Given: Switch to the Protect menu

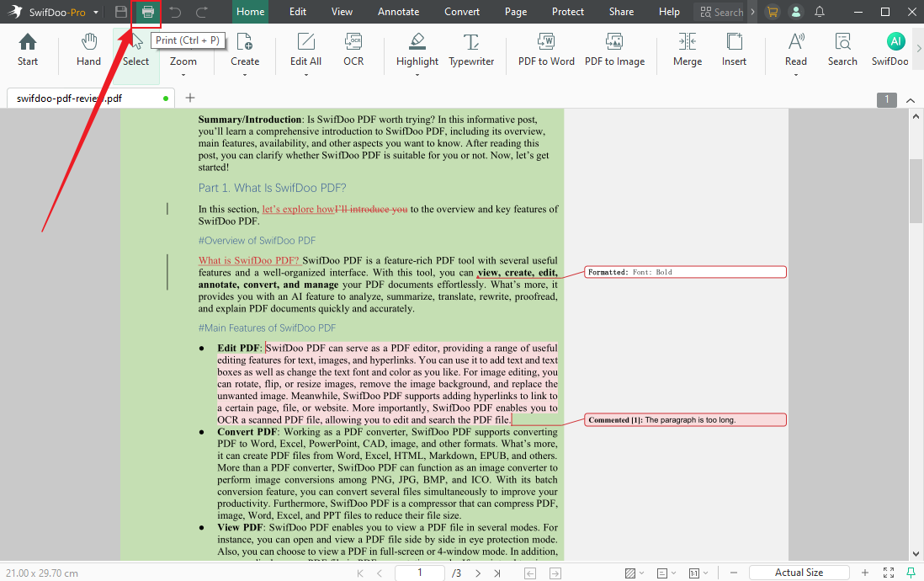Looking at the screenshot, I should coord(567,12).
